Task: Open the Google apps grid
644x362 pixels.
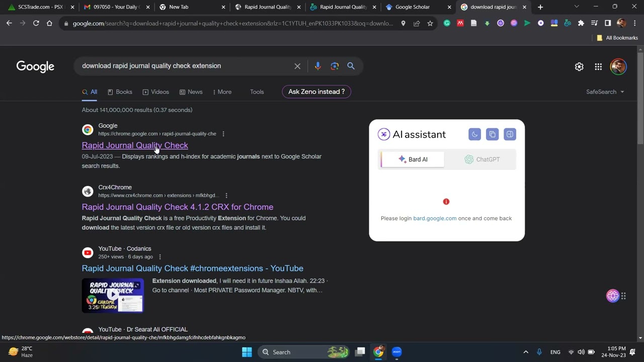Action: tap(598, 66)
